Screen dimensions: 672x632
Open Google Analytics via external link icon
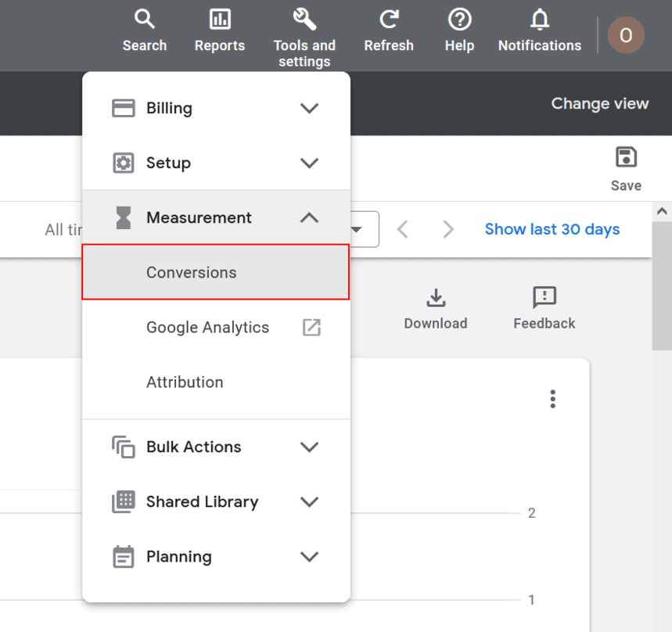(x=311, y=327)
